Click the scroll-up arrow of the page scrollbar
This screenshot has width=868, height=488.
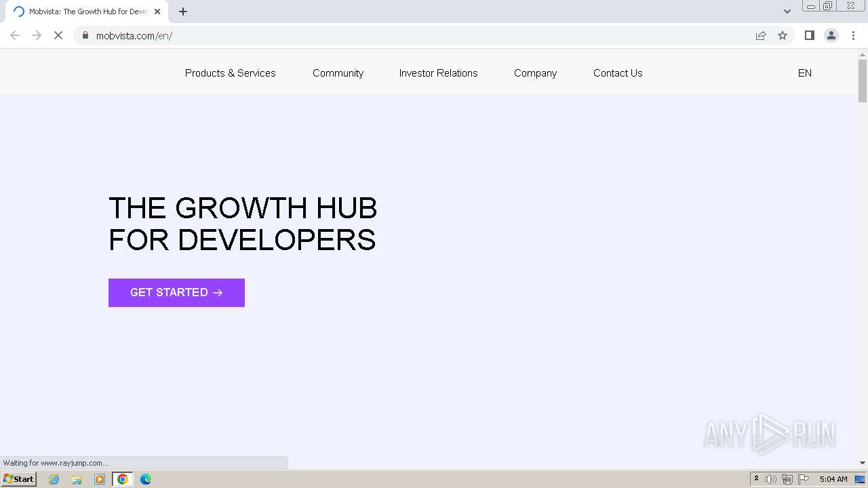(x=863, y=54)
